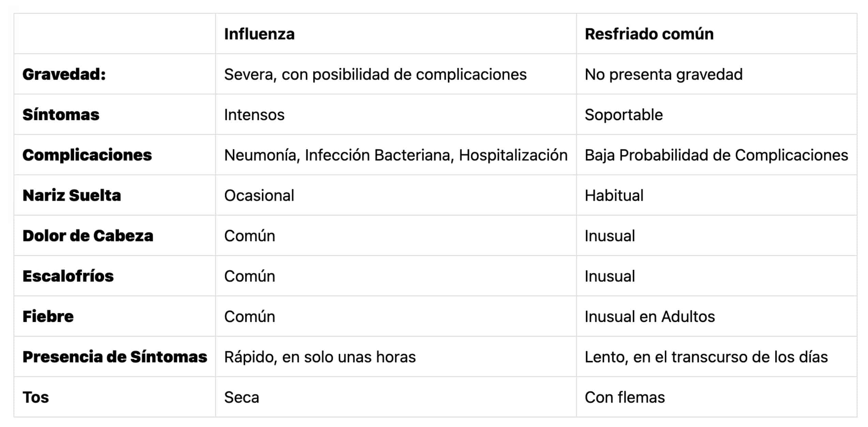Click the Nariz Suelta row label

[72, 196]
